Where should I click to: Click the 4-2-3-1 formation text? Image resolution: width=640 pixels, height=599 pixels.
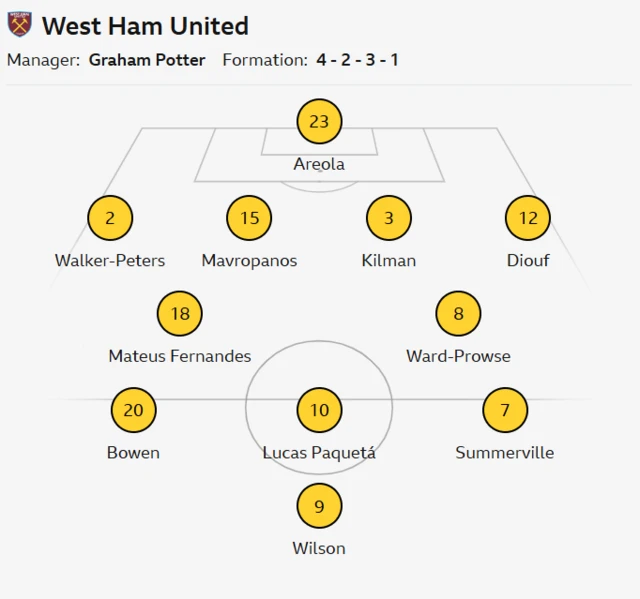(357, 60)
